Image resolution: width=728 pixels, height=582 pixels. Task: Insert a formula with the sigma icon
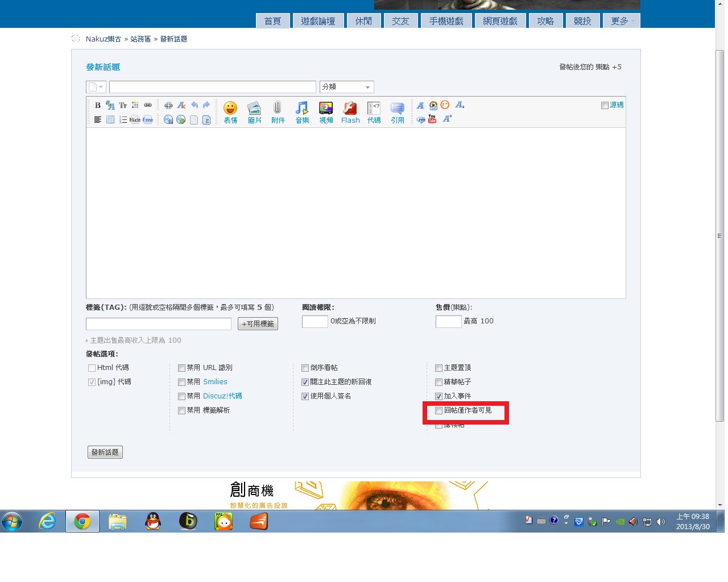pyautogui.click(x=206, y=119)
